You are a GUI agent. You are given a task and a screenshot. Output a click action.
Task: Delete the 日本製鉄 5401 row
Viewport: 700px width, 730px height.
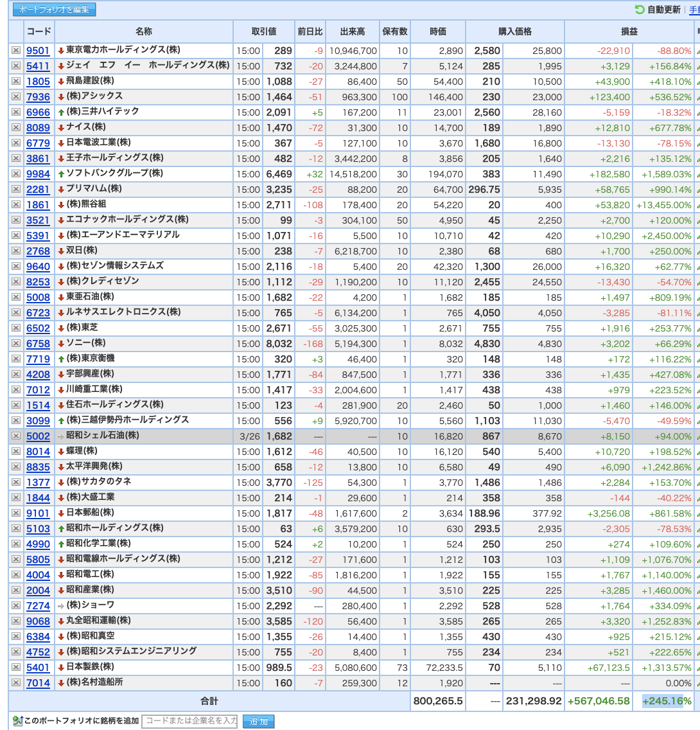coord(16,667)
